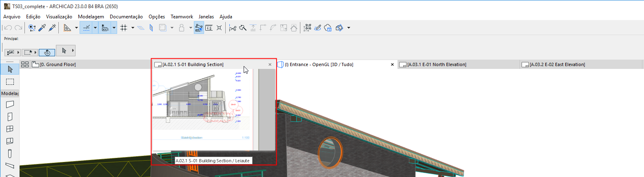Select the Wall tool in toolbox
644x177 pixels.
coord(10,104)
